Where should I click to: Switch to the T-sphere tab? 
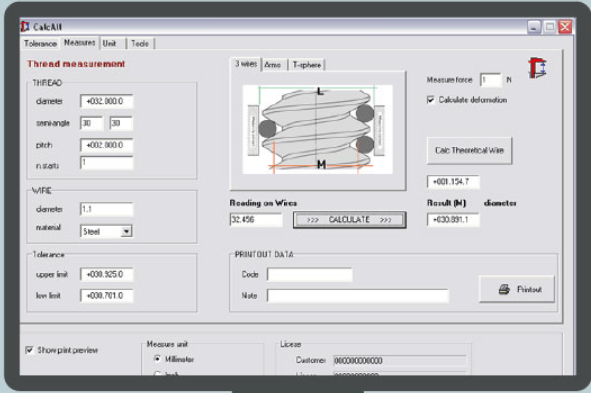307,65
